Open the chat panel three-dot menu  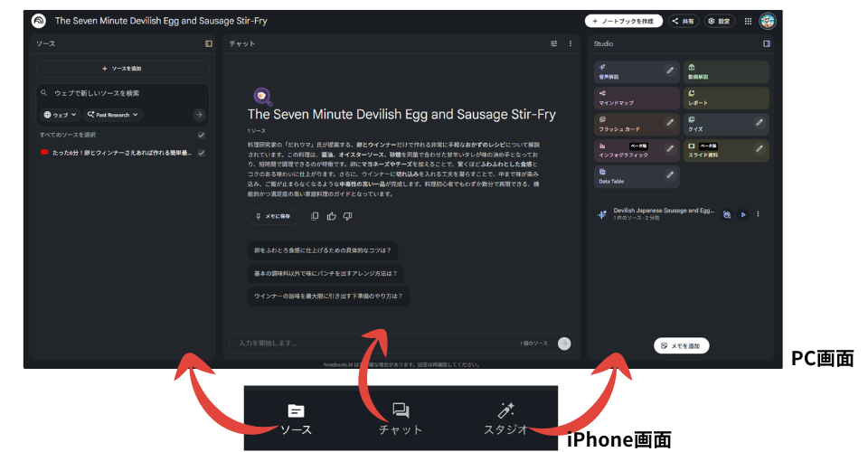pyautogui.click(x=570, y=43)
